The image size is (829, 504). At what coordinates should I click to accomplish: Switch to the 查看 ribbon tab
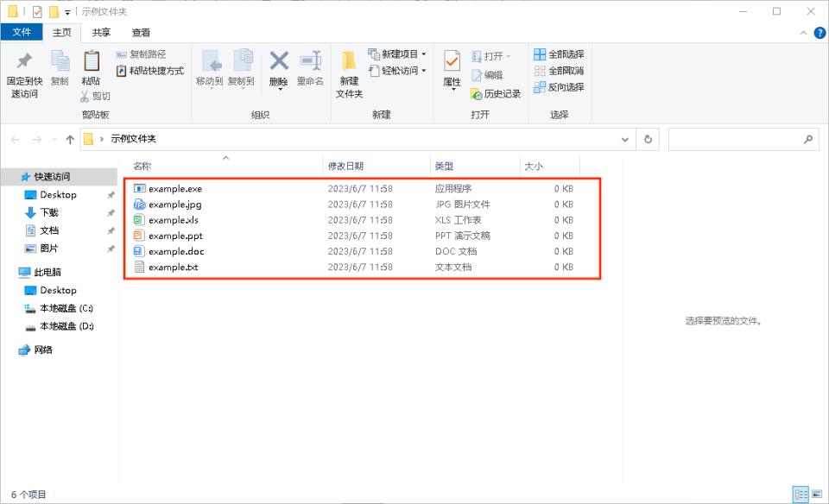(x=140, y=33)
